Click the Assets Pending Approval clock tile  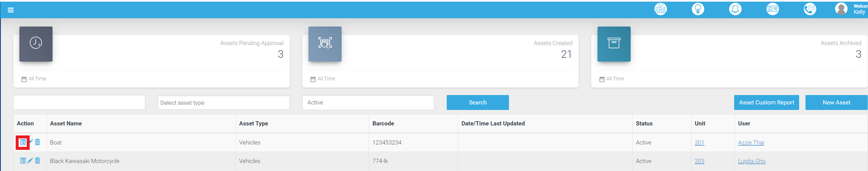click(x=36, y=44)
